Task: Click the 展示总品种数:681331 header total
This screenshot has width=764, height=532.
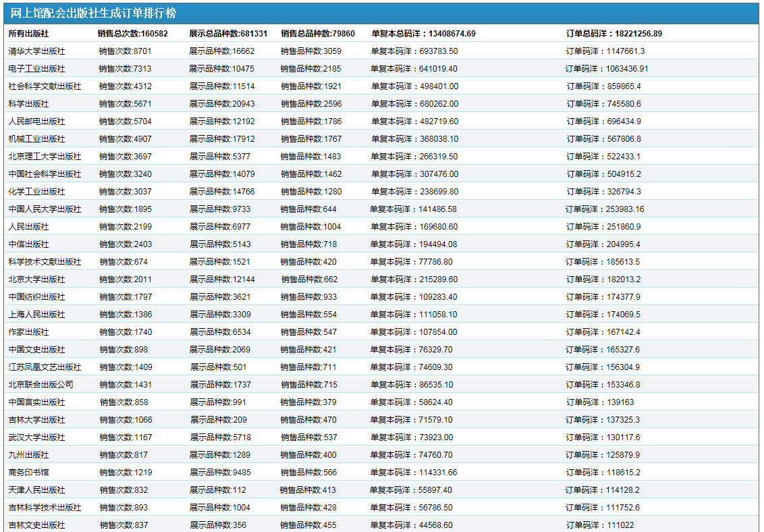Action: pos(228,34)
